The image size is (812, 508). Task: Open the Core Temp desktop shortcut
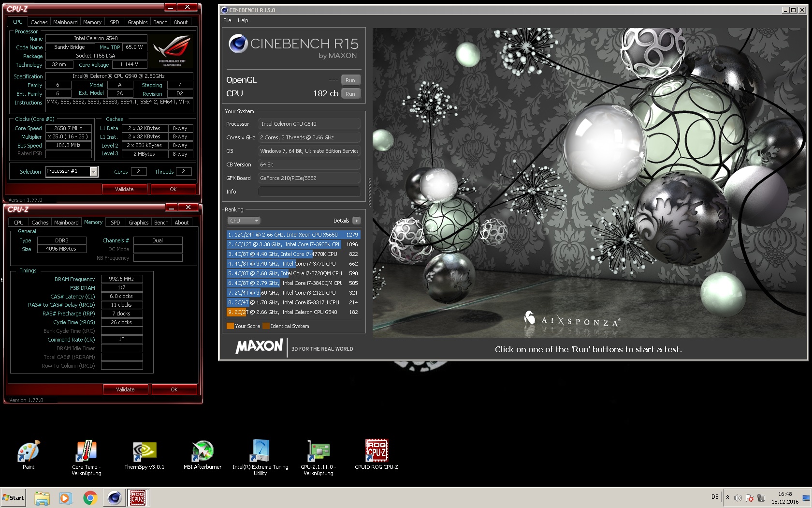coord(87,458)
